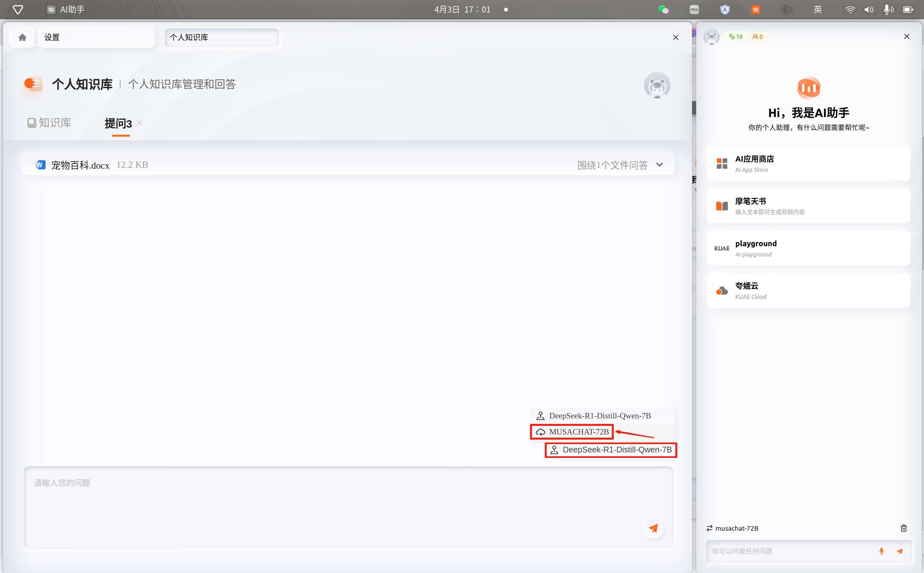Viewport: 924px width, 573px height.
Task: Toggle 英 input method in top bar
Action: pyautogui.click(x=817, y=10)
